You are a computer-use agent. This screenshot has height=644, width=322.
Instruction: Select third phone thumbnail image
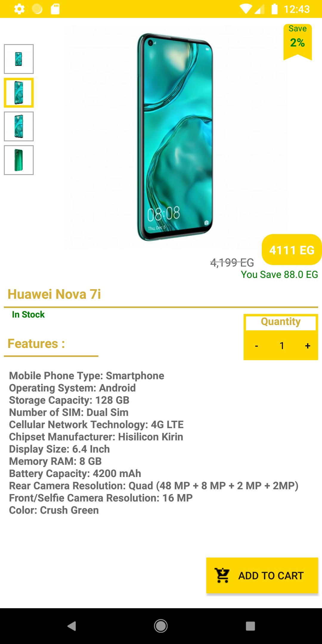19,126
